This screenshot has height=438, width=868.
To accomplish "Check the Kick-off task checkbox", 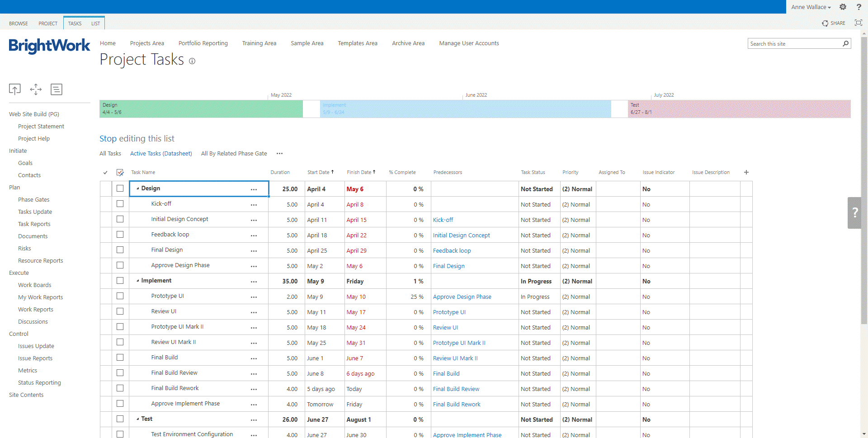I will click(120, 204).
